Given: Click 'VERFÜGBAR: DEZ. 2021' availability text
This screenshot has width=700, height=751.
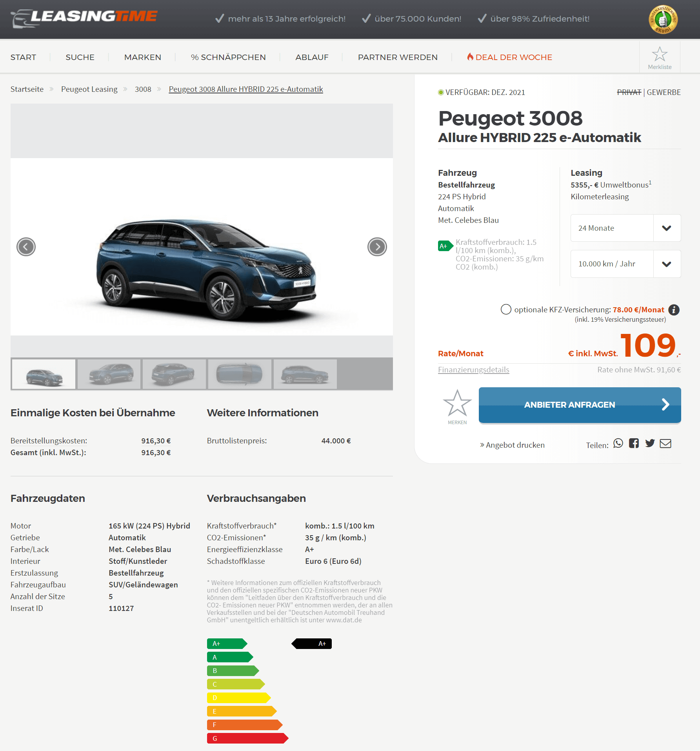Looking at the screenshot, I should pyautogui.click(x=485, y=92).
